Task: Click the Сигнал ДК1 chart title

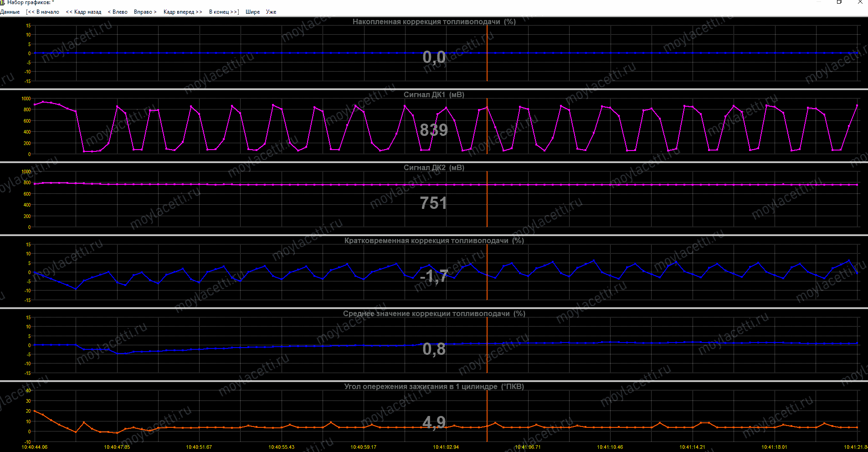Action: 434,94
